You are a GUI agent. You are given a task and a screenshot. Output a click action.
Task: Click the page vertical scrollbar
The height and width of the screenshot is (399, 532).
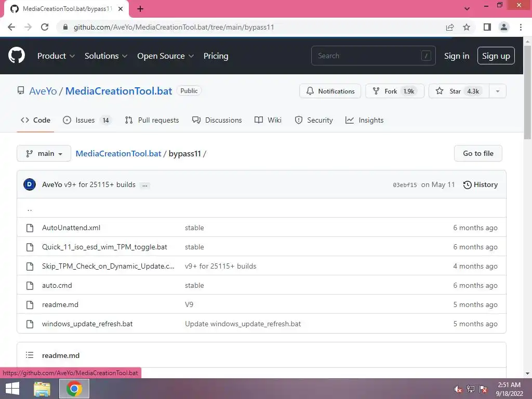pyautogui.click(x=527, y=92)
